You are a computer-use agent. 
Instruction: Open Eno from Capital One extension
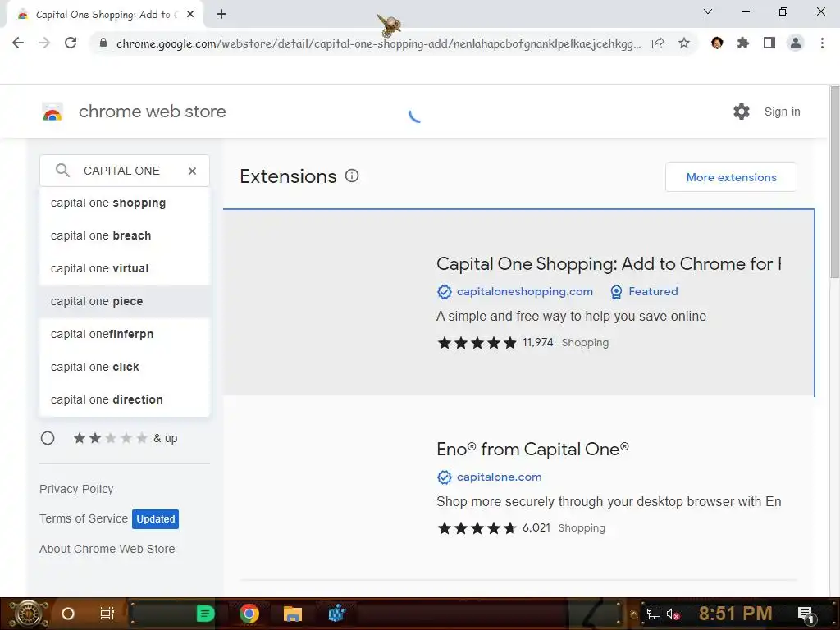[532, 449]
